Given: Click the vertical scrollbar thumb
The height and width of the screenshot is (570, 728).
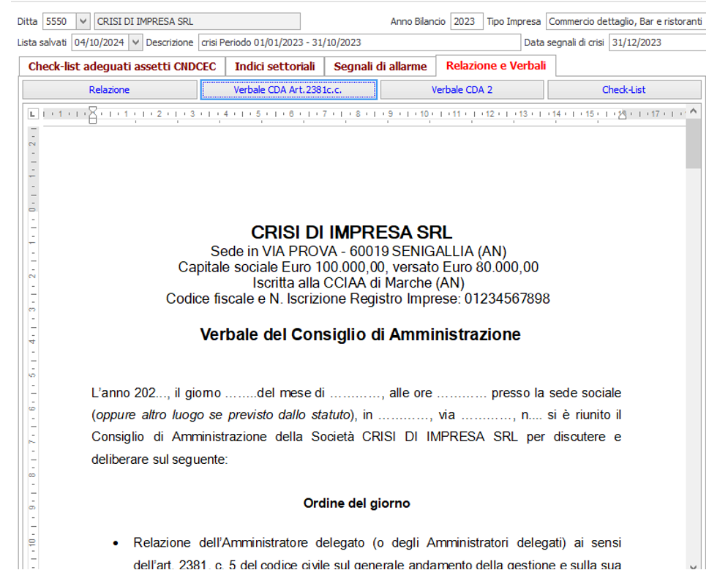Looking at the screenshot, I should 693,143.
